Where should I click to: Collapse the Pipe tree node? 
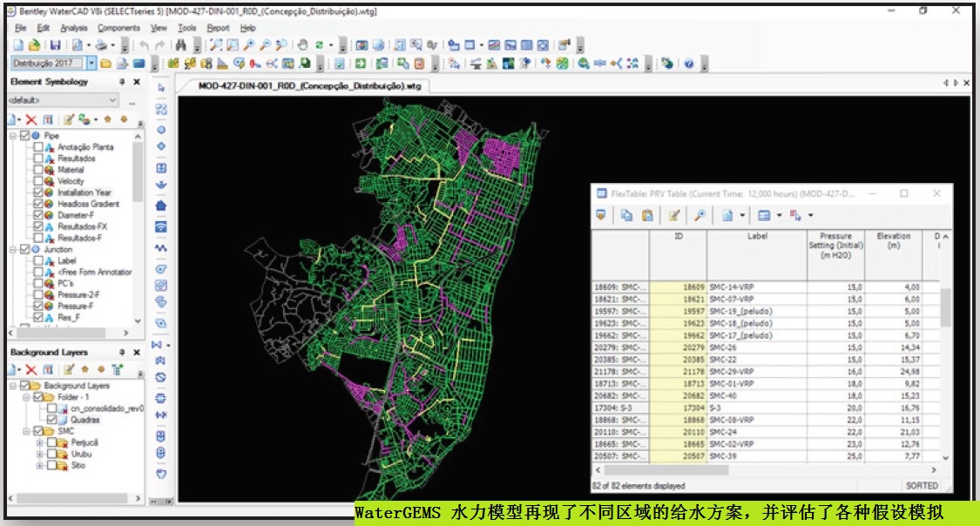pos(13,136)
